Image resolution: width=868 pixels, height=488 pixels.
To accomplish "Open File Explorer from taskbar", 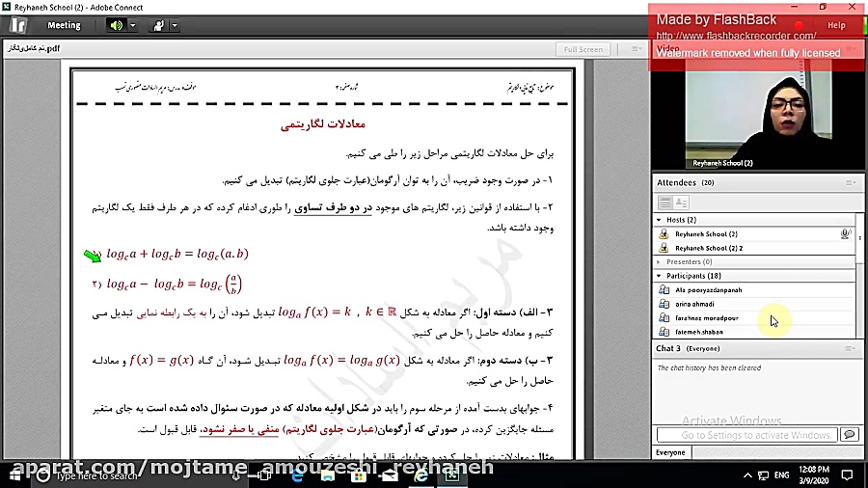I will click(x=328, y=474).
